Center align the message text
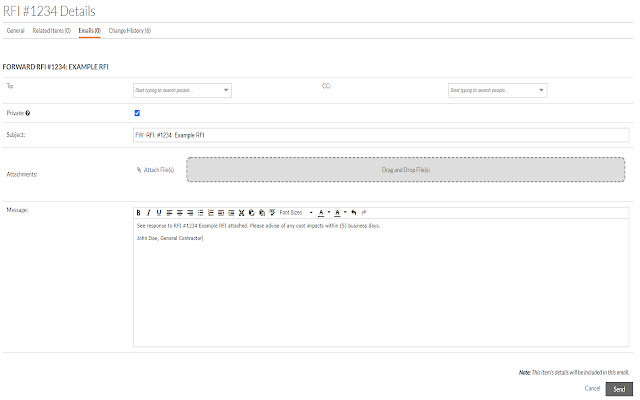 (180, 213)
